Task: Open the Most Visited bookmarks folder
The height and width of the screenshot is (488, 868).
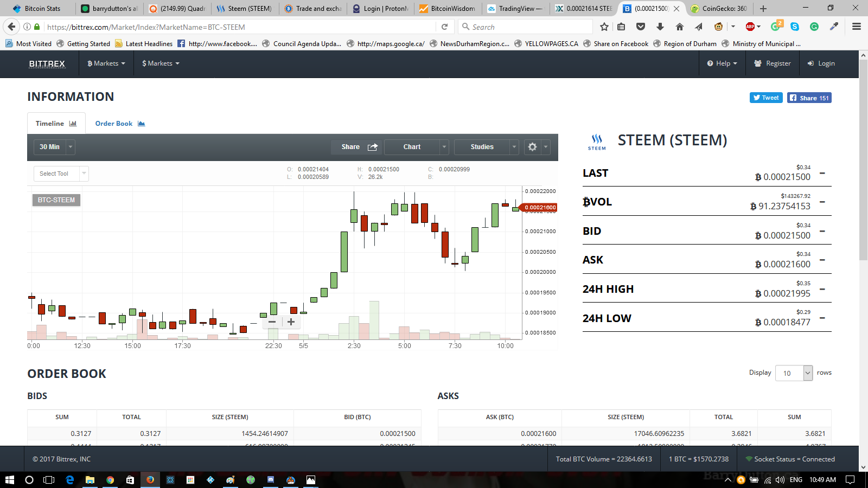Action: point(28,44)
